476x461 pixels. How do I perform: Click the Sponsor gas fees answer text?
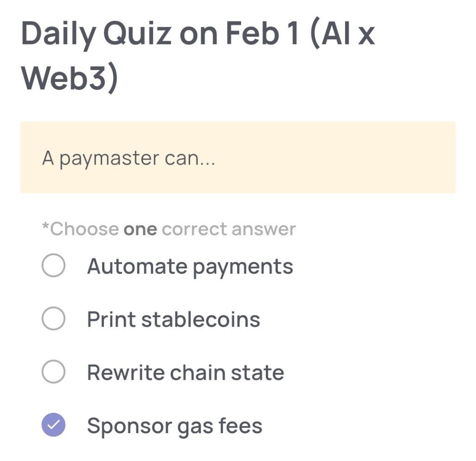click(x=174, y=425)
